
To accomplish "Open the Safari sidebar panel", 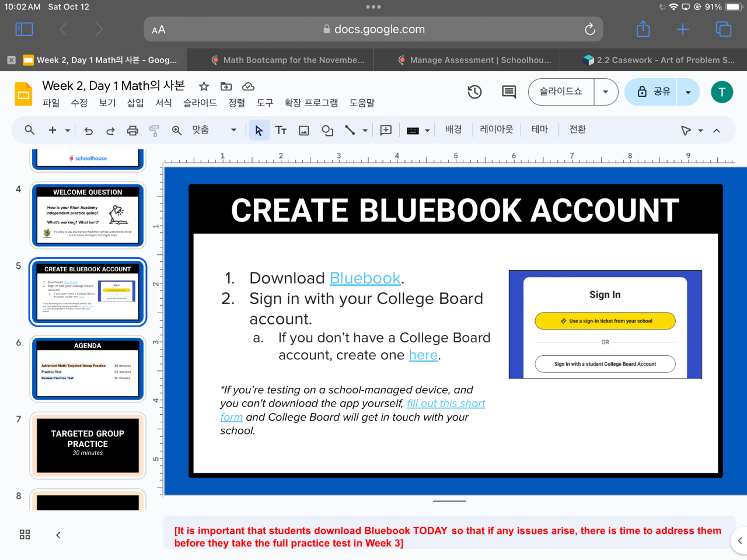I will pos(24,29).
